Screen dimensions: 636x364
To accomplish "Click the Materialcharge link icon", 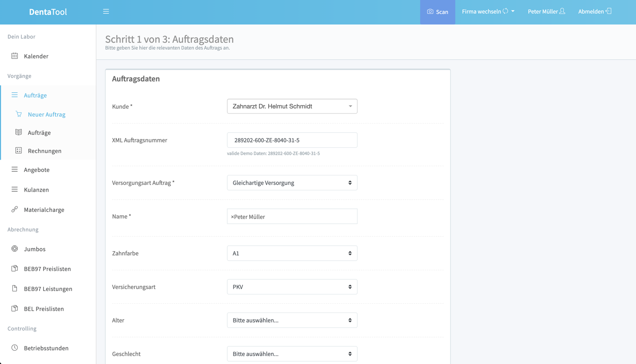I will tap(15, 210).
